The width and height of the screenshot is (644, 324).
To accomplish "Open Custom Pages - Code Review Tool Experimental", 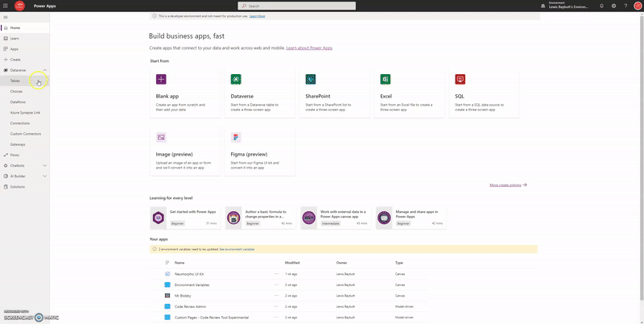I will tap(212, 318).
